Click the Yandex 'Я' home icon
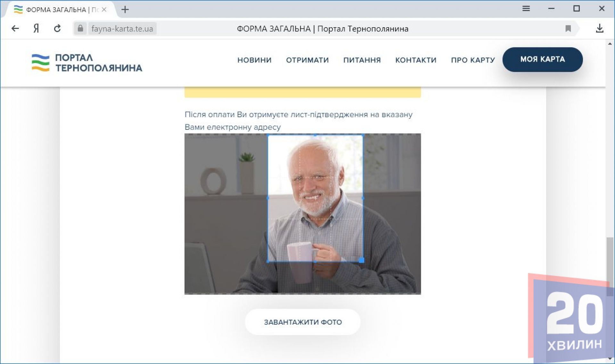The image size is (615, 364). [36, 28]
